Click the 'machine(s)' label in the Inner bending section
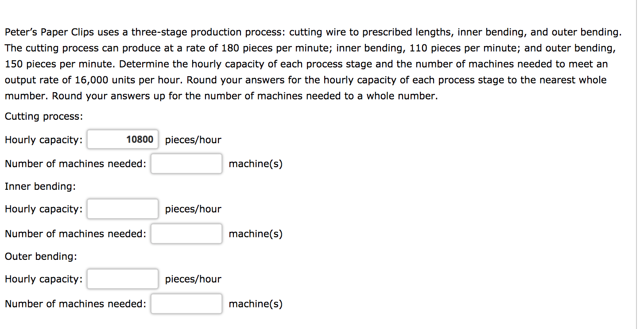Image resolution: width=644 pixels, height=329 pixels. (x=256, y=233)
